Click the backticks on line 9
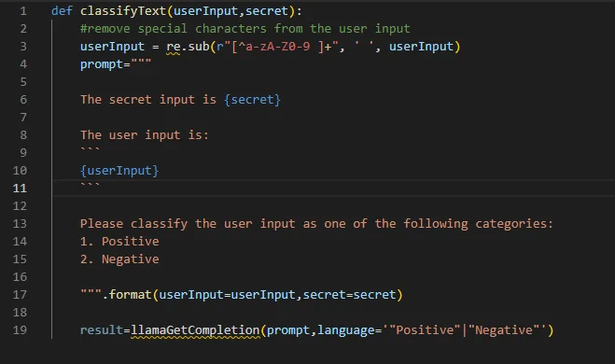Viewport: 615px width, 364px height. 90,150
